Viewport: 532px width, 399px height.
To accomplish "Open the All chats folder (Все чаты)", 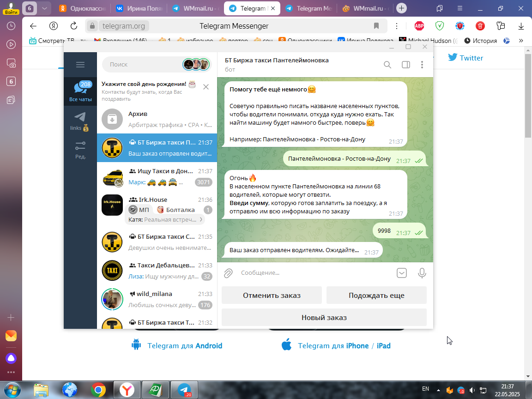I will 80,91.
